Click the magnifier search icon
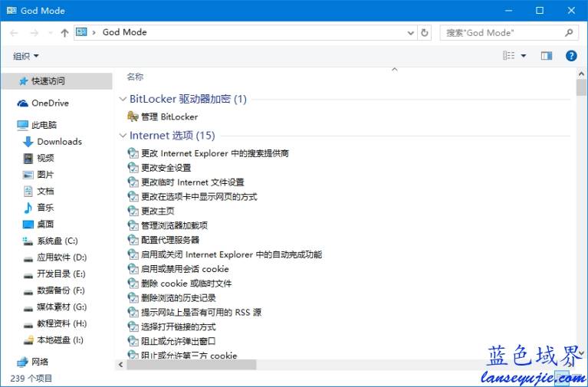 pos(569,33)
